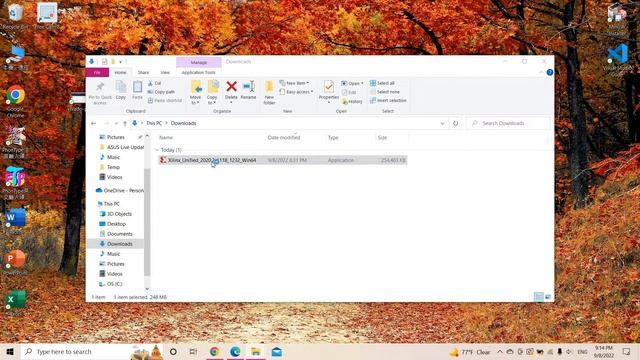This screenshot has width=640, height=360.
Task: Select OneDrive - Personal in the sidebar
Action: pyautogui.click(x=119, y=191)
